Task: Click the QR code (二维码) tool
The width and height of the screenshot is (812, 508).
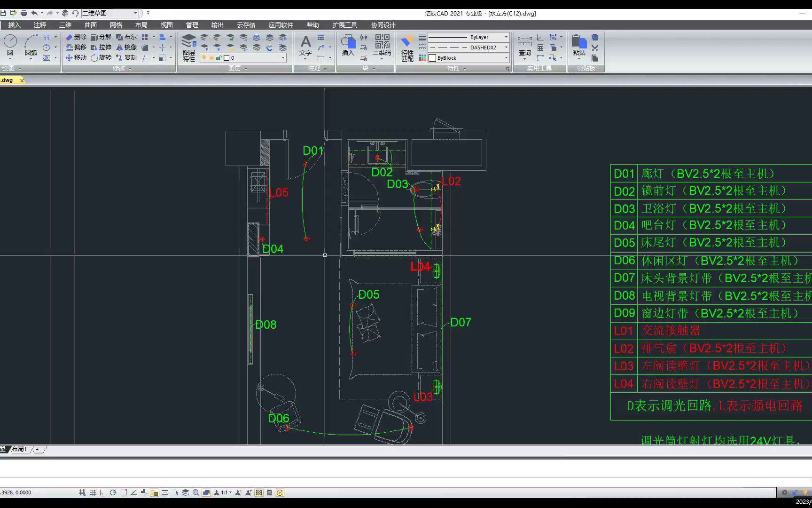Action: 382,45
